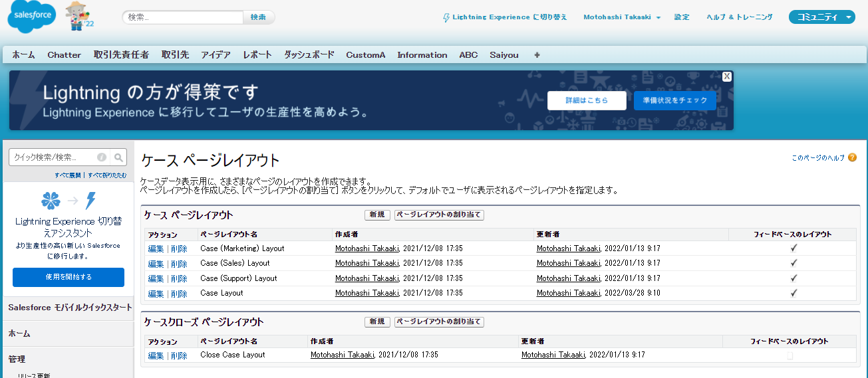Image resolution: width=868 pixels, height=378 pixels.
Task: Click Lightning Experience に切り替え link
Action: (509, 17)
